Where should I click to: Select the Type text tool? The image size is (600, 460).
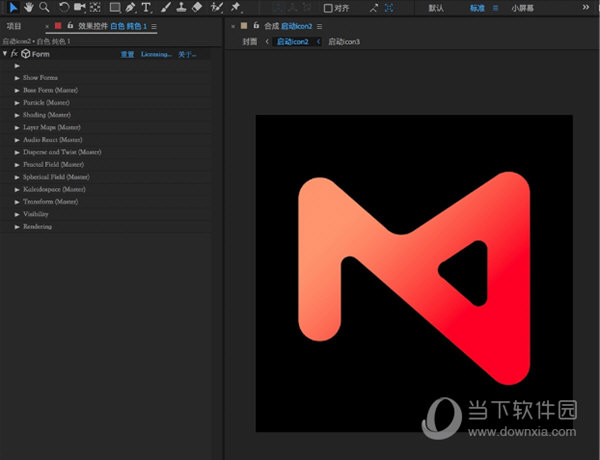pyautogui.click(x=146, y=7)
